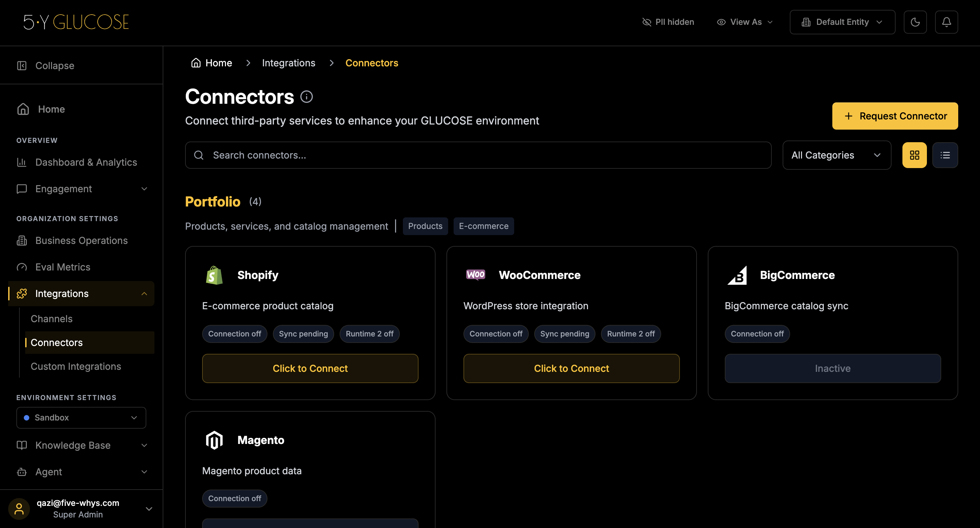Collapse the Integrations chevron
Viewport: 980px width, 528px height.
pyautogui.click(x=144, y=294)
